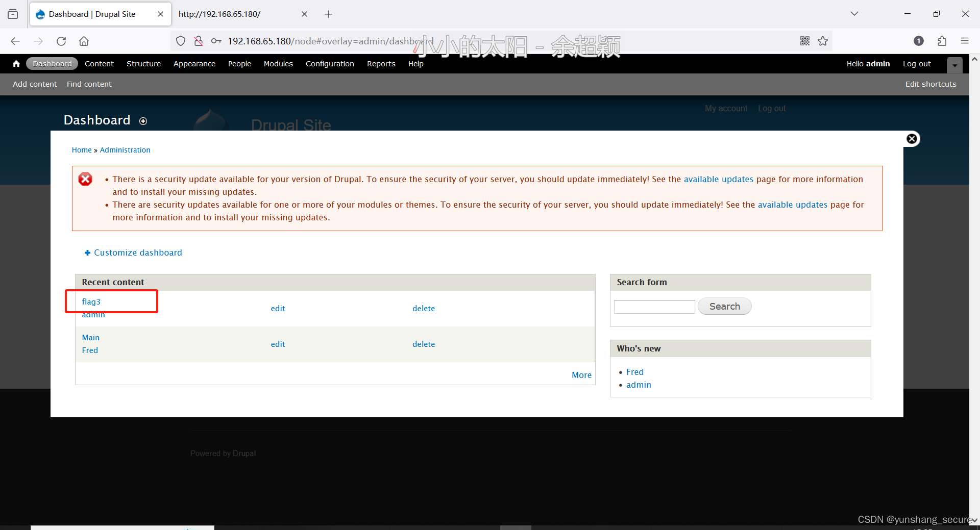Open the list all tabs dropdown
The height and width of the screenshot is (530, 980).
tap(854, 14)
